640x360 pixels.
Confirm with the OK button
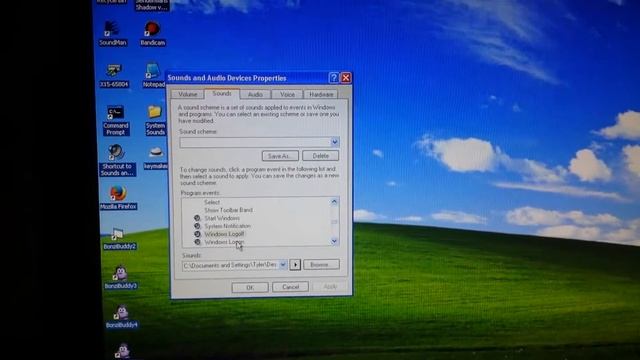250,287
